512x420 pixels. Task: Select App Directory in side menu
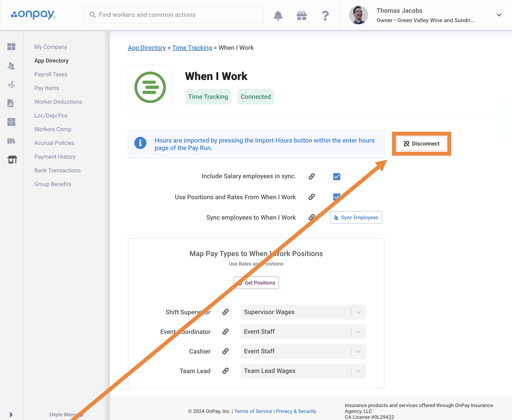(x=52, y=61)
